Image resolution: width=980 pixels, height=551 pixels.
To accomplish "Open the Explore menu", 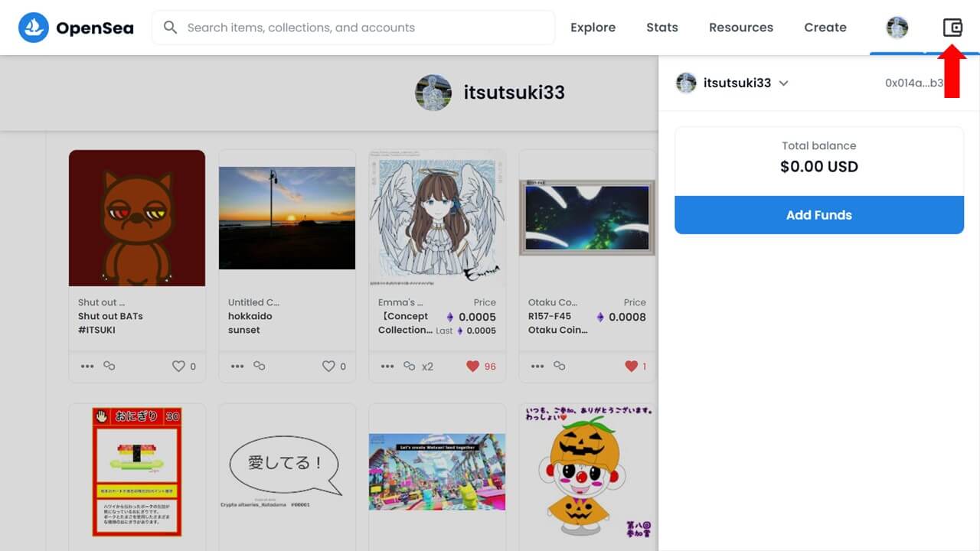I will pyautogui.click(x=593, y=28).
